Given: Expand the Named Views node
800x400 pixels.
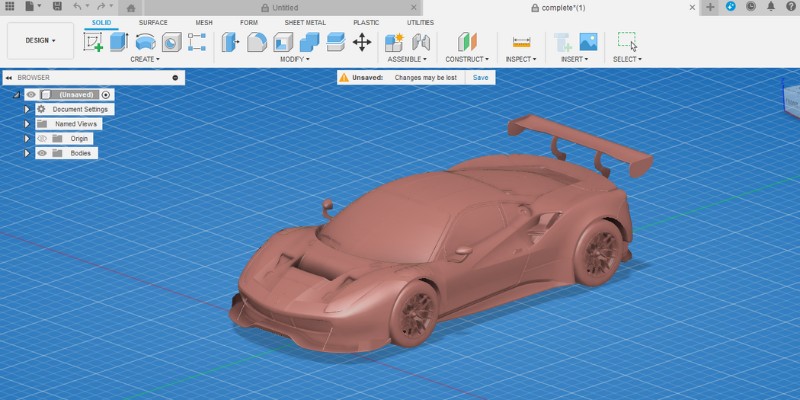Looking at the screenshot, I should [x=28, y=124].
